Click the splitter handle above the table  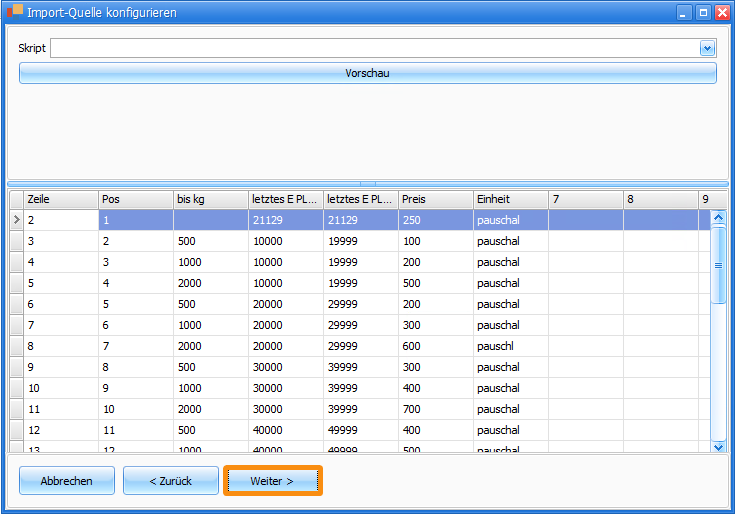point(367,183)
